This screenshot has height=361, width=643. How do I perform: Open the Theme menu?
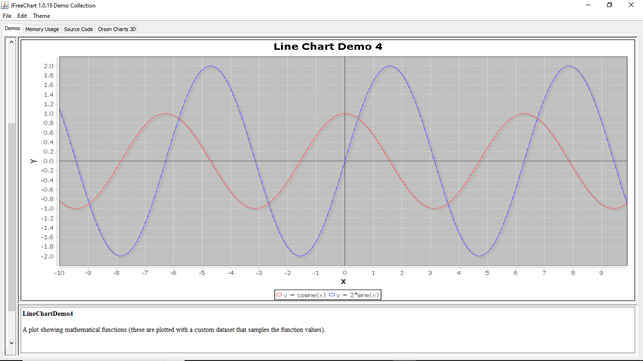41,16
